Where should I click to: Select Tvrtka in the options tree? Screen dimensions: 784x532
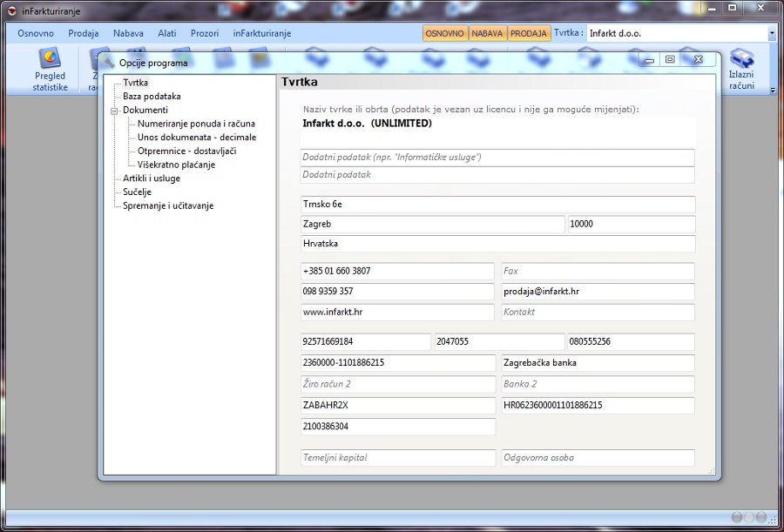point(136,83)
